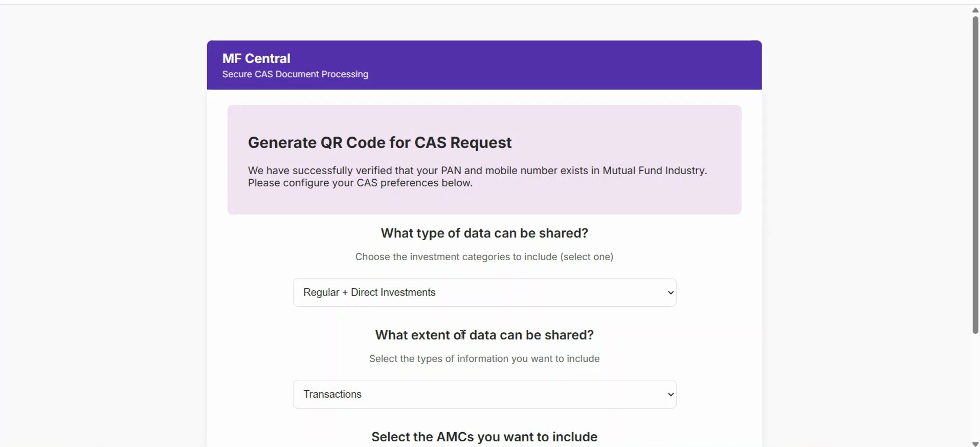Click the 'What extent of data can be shared?' heading

tap(484, 335)
